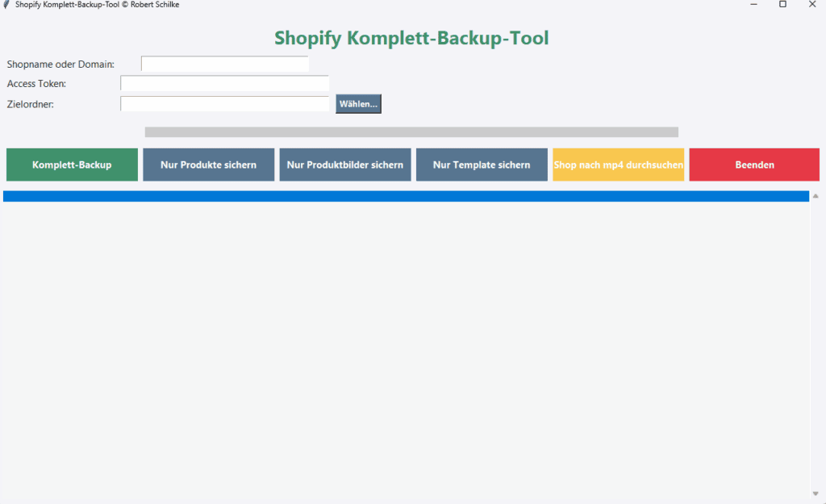Back up templates with Nur Template sichern
Image resolution: width=826 pixels, height=504 pixels.
pos(482,164)
